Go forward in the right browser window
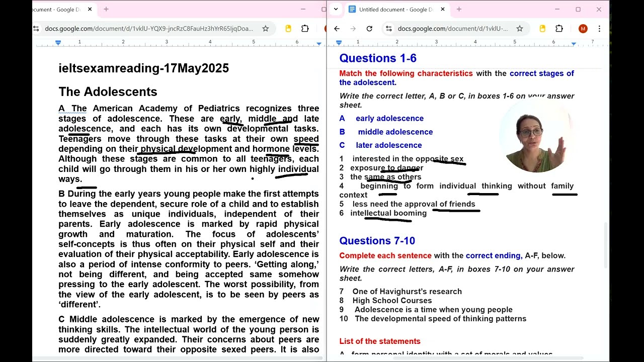The image size is (644, 362). pyautogui.click(x=353, y=29)
